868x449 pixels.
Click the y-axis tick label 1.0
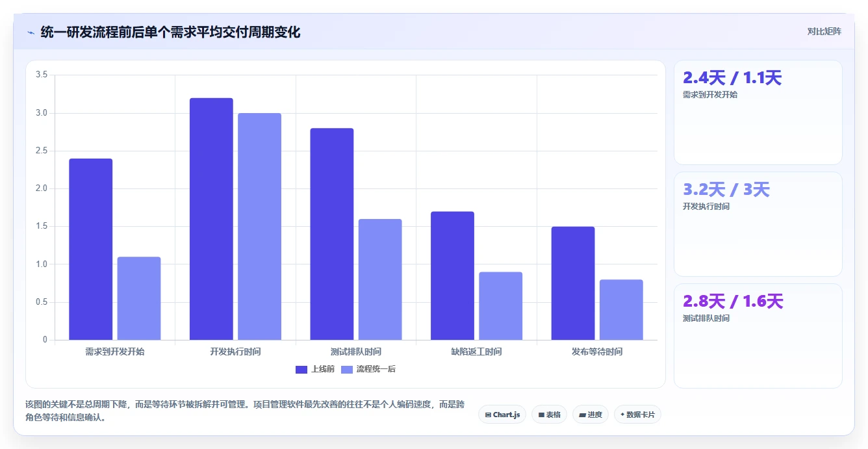(42, 264)
